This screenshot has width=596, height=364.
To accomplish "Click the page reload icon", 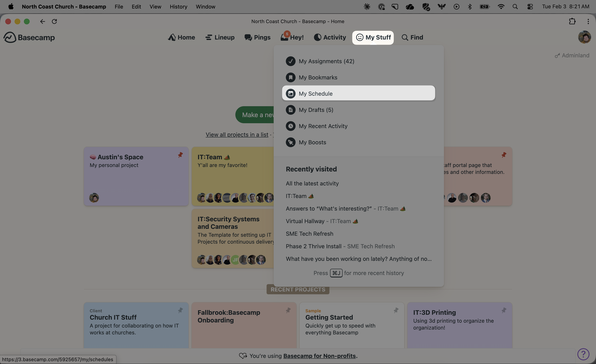I will tap(54, 21).
